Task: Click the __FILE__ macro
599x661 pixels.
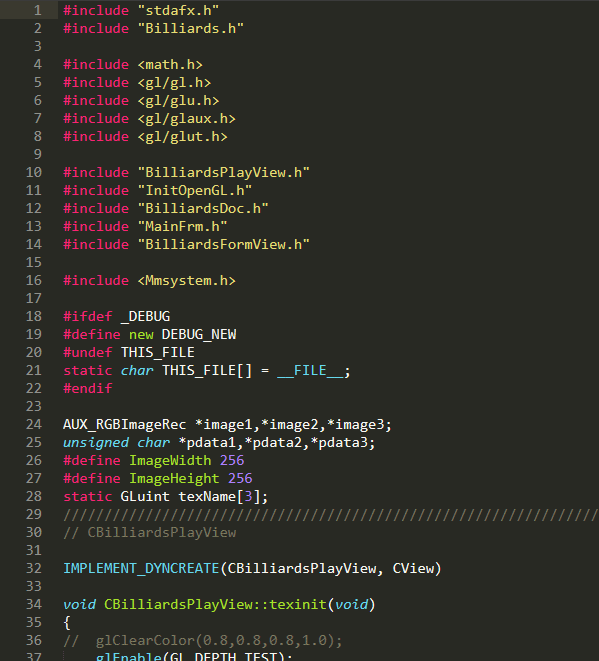Action: pos(310,371)
